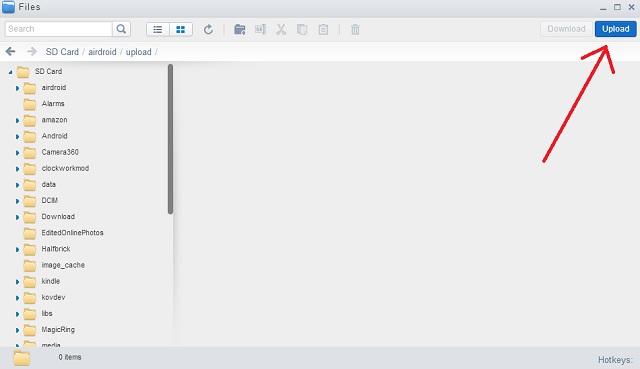The height and width of the screenshot is (369, 640).
Task: Close the Files window
Action: [x=631, y=7]
